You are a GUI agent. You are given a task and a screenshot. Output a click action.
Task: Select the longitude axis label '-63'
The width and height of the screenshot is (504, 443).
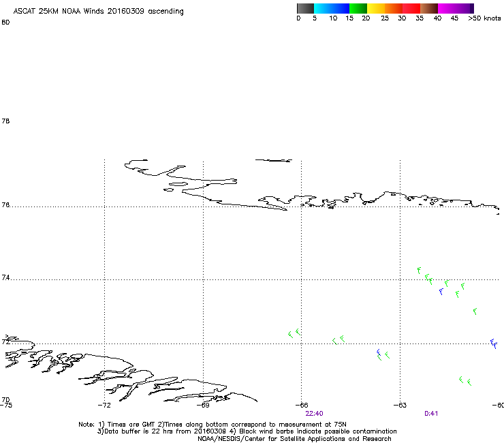click(400, 406)
